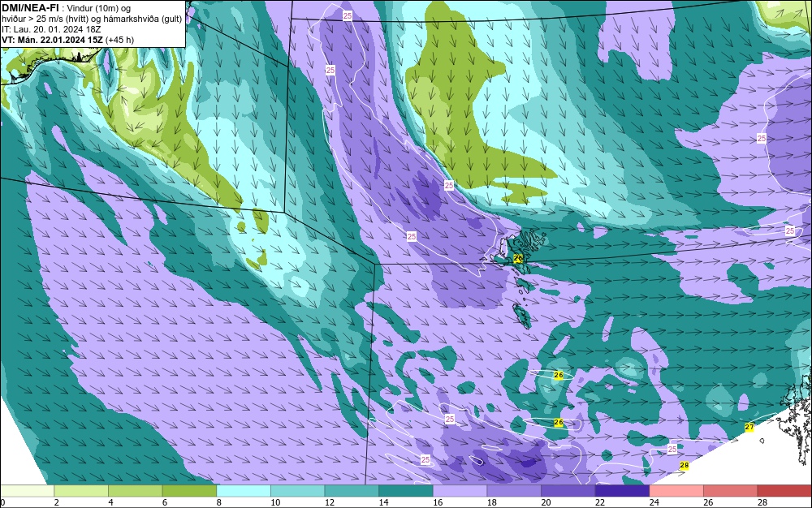The width and height of the screenshot is (812, 508).
Task: Click the '16' tick label on legend
Action: [x=438, y=502]
